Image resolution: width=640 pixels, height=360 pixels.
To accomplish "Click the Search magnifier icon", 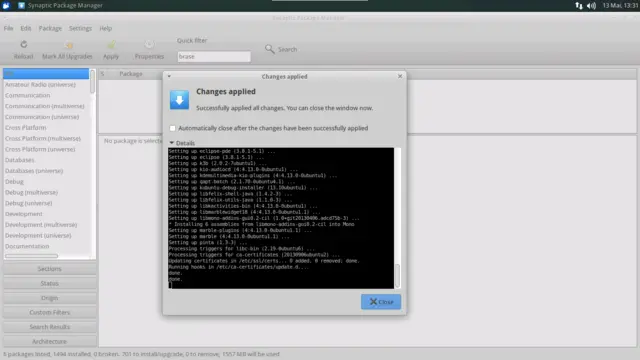I will pyautogui.click(x=269, y=49).
